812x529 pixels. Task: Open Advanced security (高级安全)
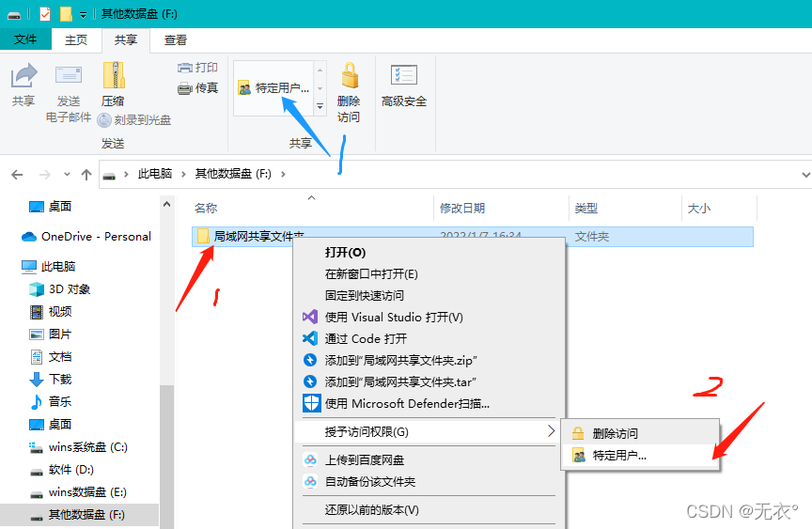tap(404, 86)
